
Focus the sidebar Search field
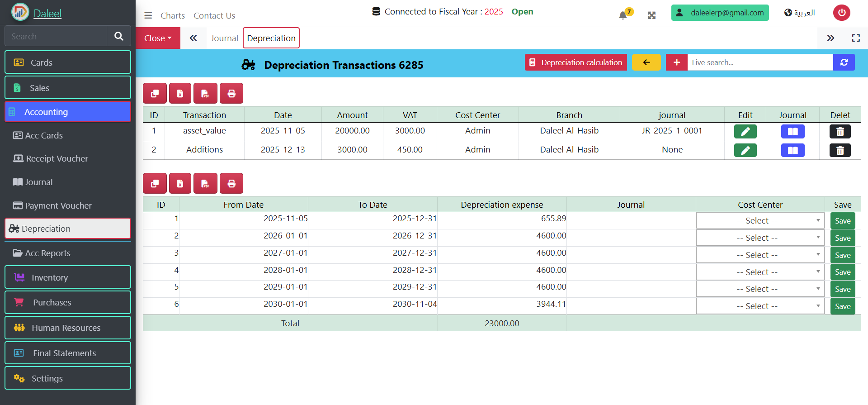[x=56, y=36]
